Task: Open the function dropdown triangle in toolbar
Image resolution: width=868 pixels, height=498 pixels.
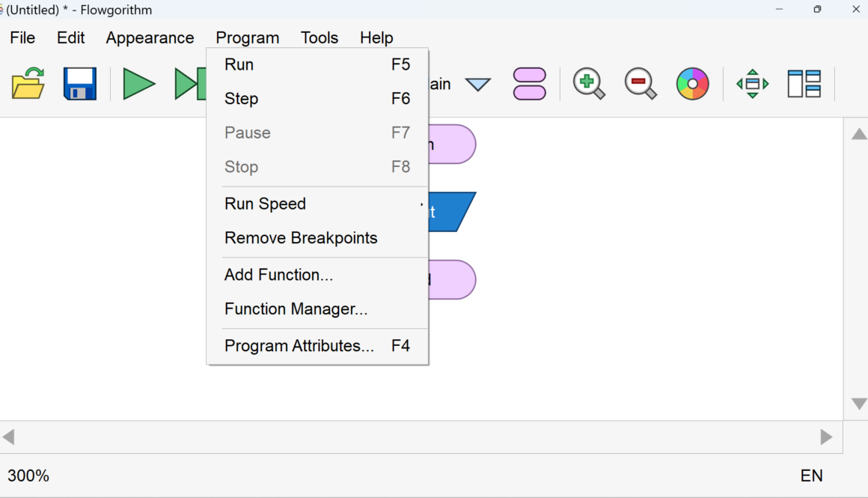Action: click(477, 84)
